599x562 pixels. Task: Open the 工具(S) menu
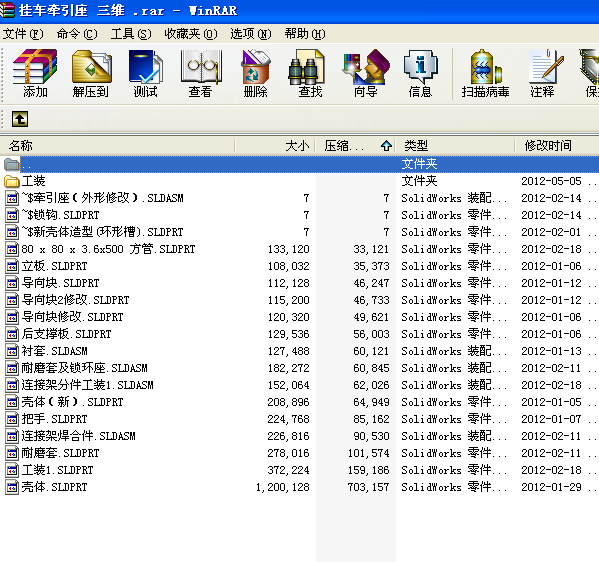click(131, 34)
